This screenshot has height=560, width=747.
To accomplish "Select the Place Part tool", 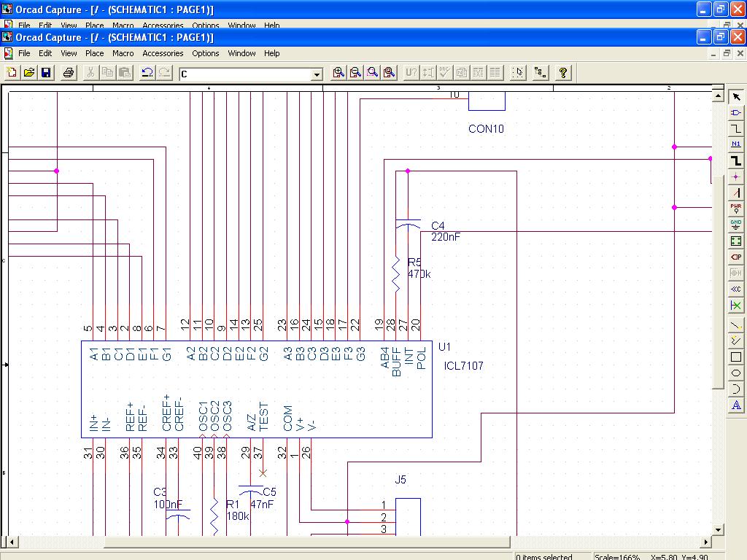I will 736,112.
